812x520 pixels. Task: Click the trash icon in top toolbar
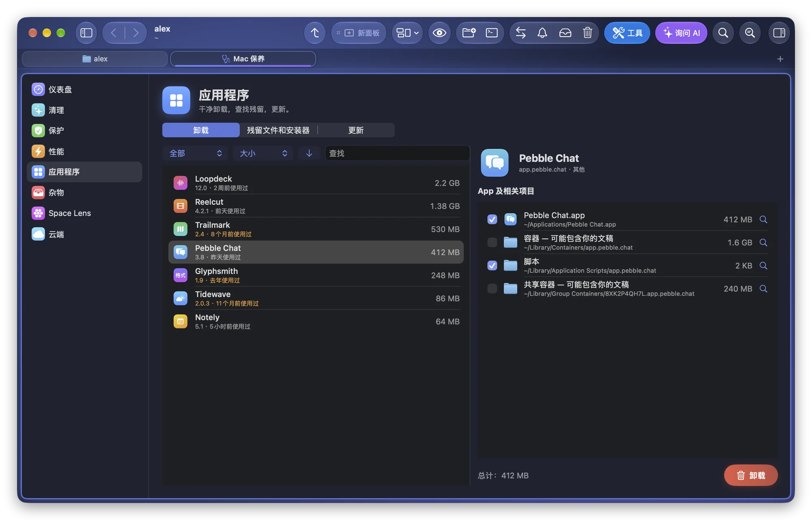pyautogui.click(x=587, y=33)
